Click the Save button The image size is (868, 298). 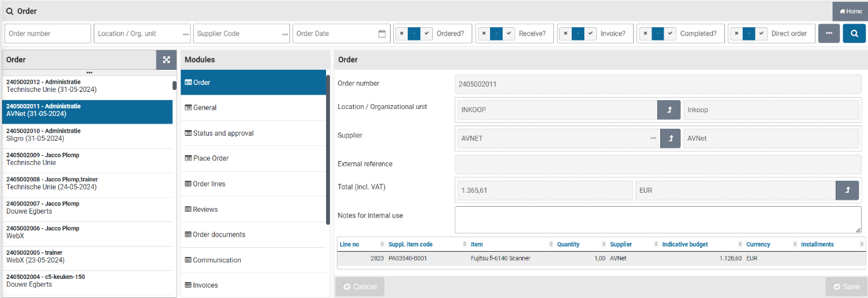point(846,287)
